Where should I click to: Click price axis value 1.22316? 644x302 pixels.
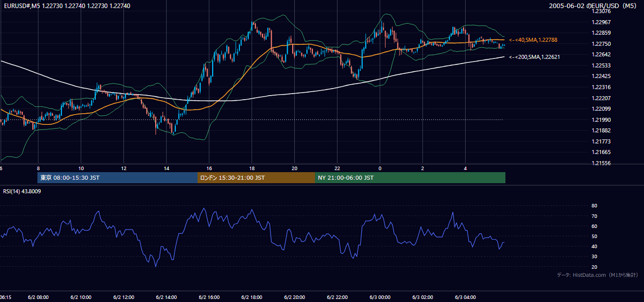point(600,87)
